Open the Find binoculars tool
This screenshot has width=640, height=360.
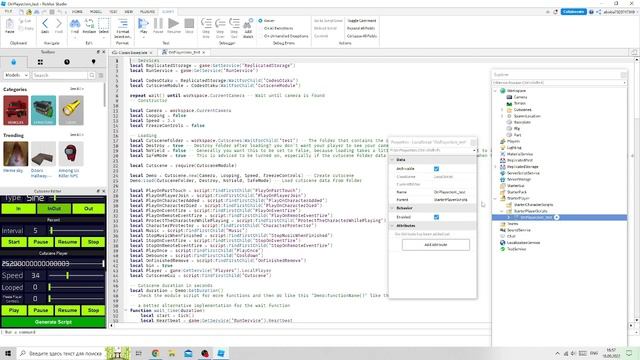pyautogui.click(x=75, y=25)
